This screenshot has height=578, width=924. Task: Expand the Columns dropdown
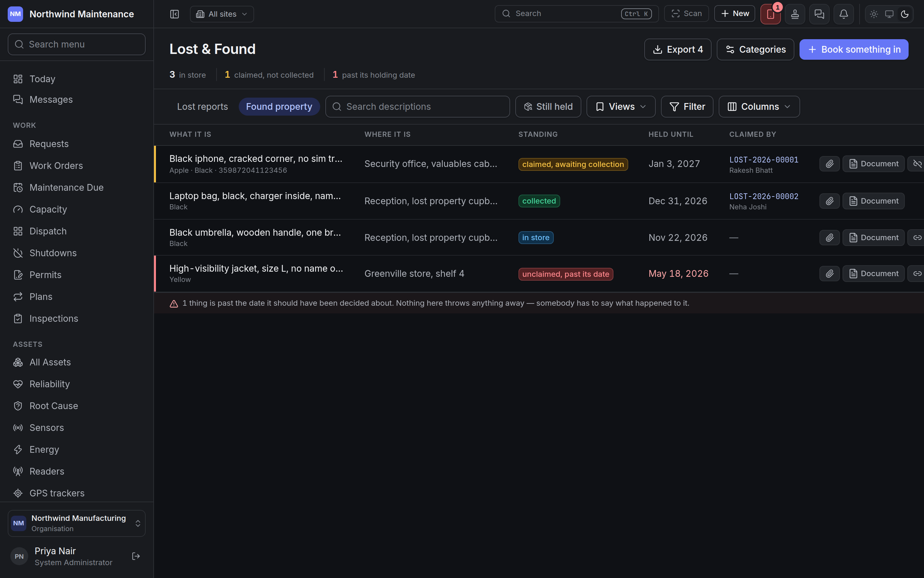(x=759, y=107)
